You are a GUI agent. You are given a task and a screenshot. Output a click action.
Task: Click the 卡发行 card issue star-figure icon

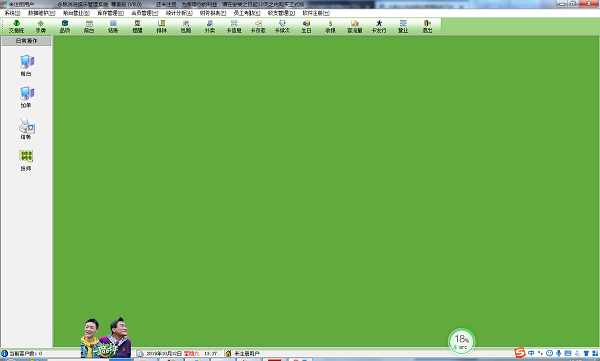[x=379, y=26]
